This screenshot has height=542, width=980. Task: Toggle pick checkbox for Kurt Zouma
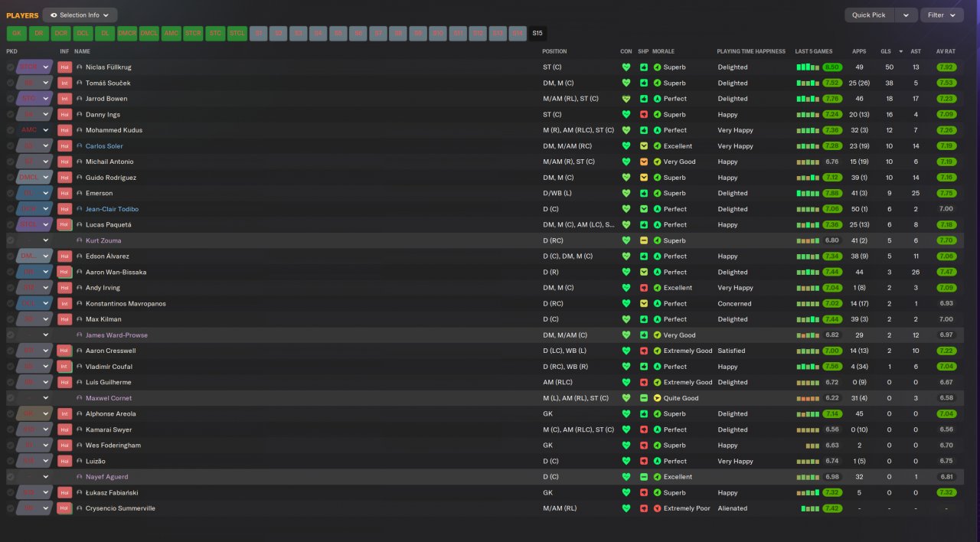click(x=11, y=240)
